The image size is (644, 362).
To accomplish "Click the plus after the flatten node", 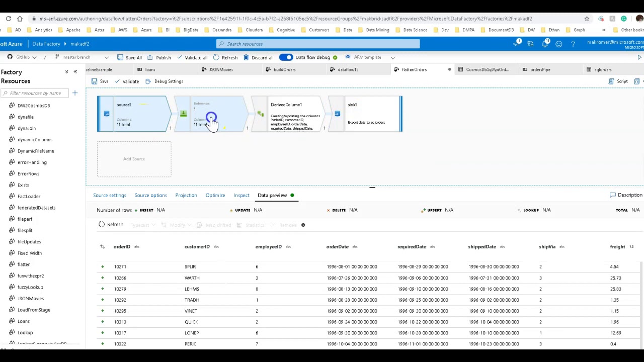I will point(248,128).
